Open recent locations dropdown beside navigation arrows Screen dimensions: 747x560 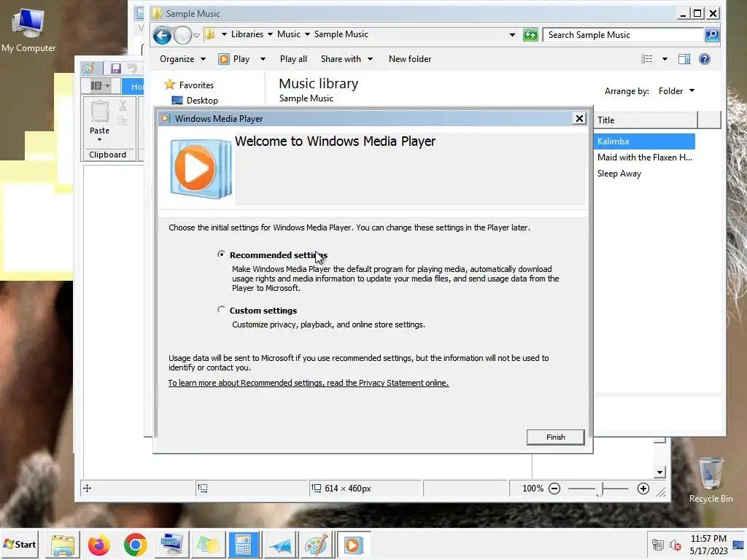(196, 36)
